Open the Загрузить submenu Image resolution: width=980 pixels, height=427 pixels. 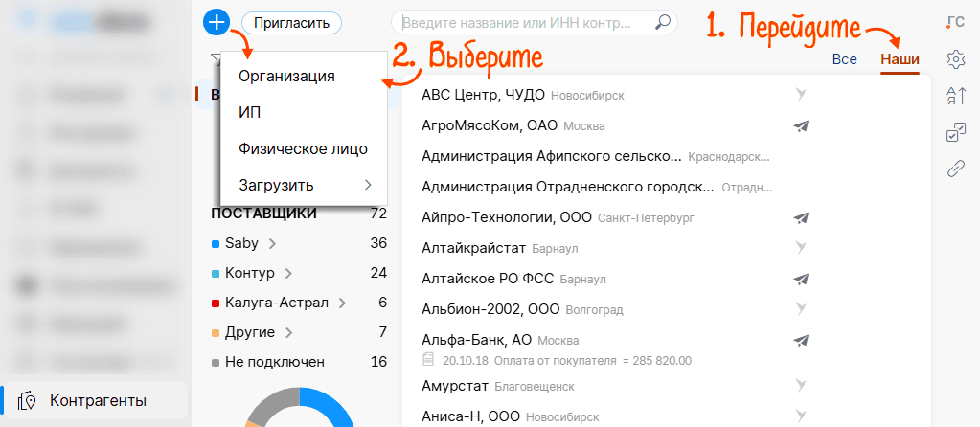[x=305, y=186]
